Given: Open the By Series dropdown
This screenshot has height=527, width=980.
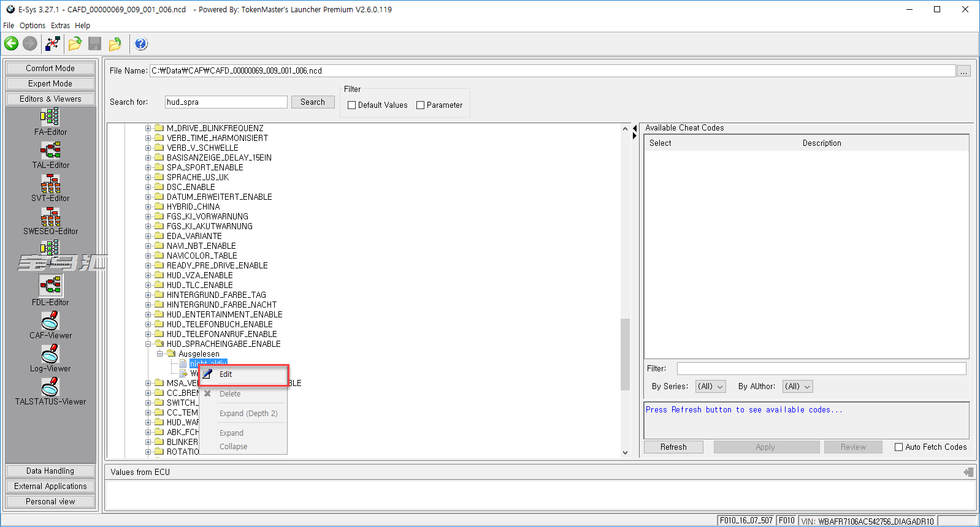Looking at the screenshot, I should tap(711, 387).
